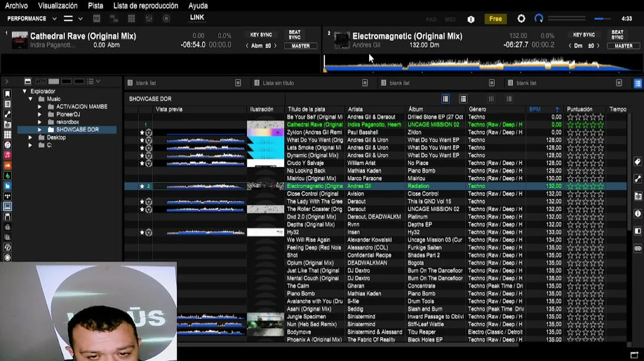The height and width of the screenshot is (361, 644).
Task: Open the Histories sidebar icon
Action: (8, 247)
